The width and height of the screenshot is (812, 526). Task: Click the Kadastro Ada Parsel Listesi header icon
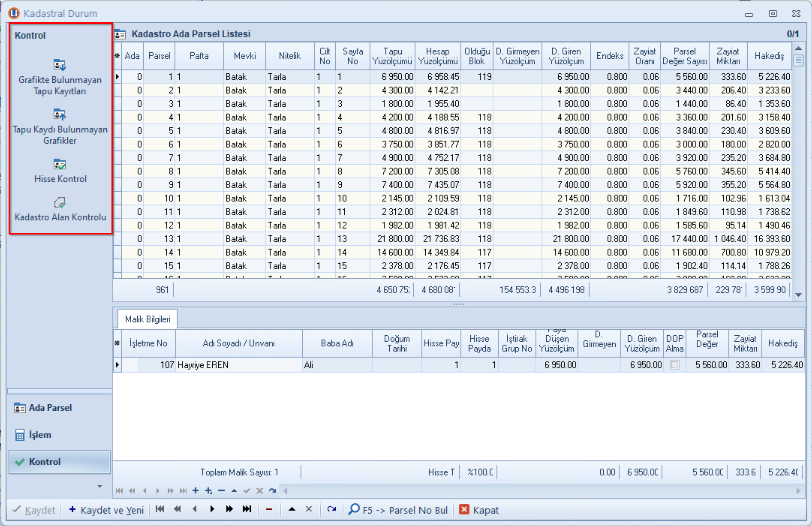(120, 34)
